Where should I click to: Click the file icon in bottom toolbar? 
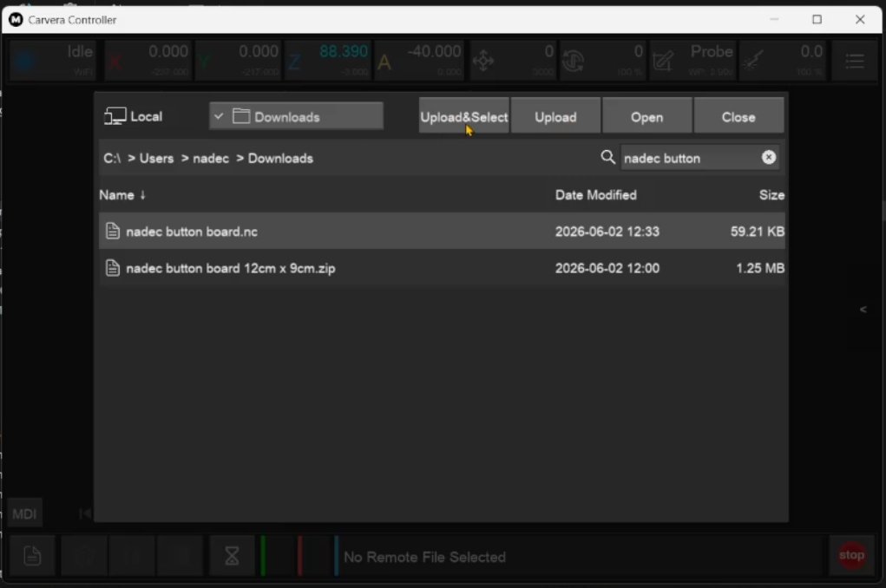[x=32, y=556]
